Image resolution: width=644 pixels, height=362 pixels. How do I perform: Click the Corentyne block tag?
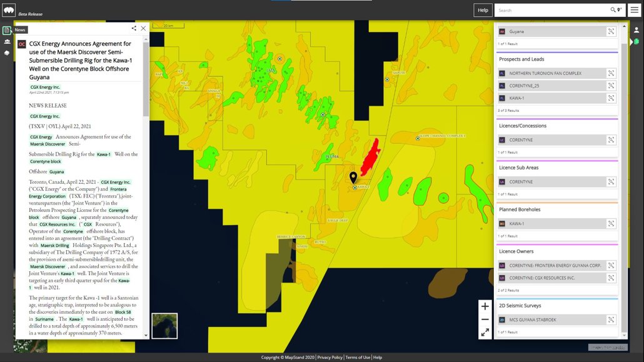tap(45, 161)
